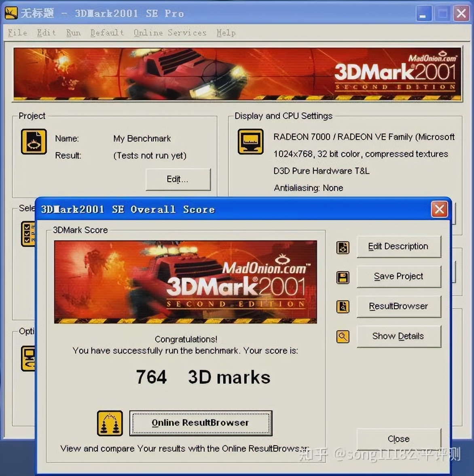Open the Edit menu
Screen dimensions: 474x476
coord(46,33)
